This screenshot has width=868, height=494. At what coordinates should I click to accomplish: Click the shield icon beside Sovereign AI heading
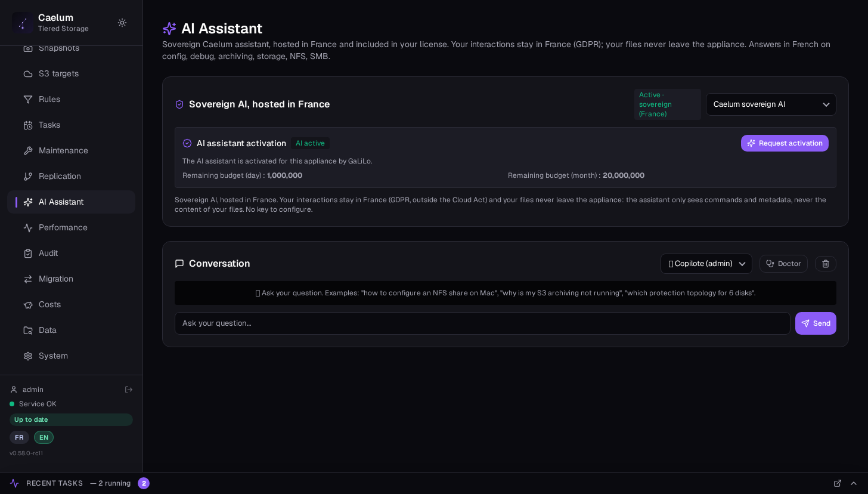pos(179,104)
